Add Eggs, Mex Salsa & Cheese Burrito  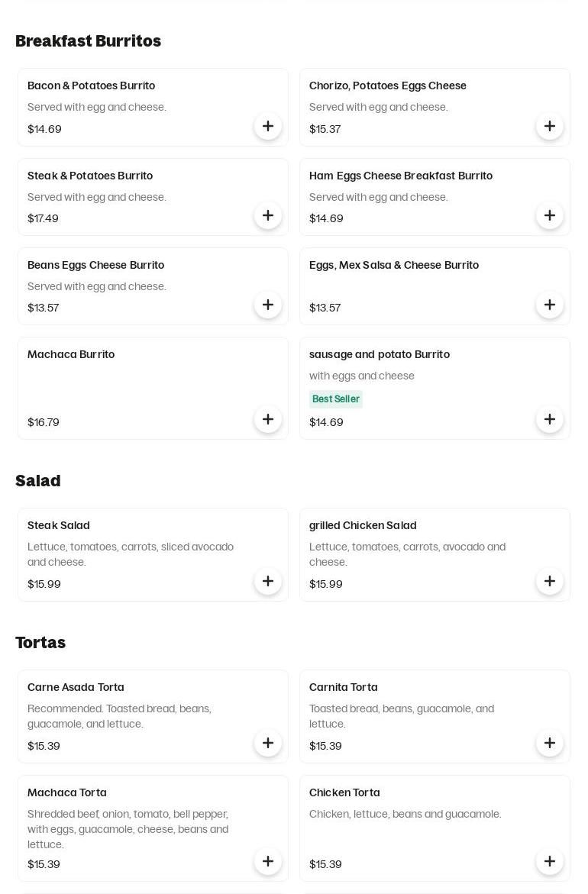coord(550,305)
